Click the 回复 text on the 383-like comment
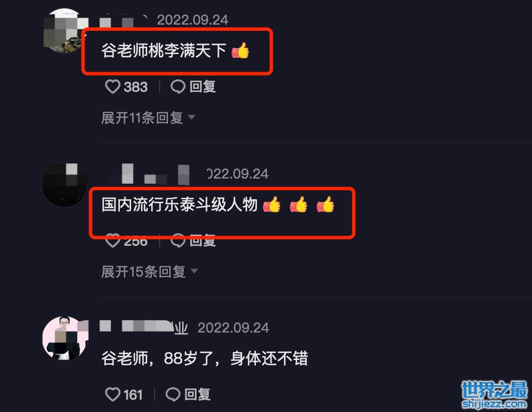 (x=203, y=86)
